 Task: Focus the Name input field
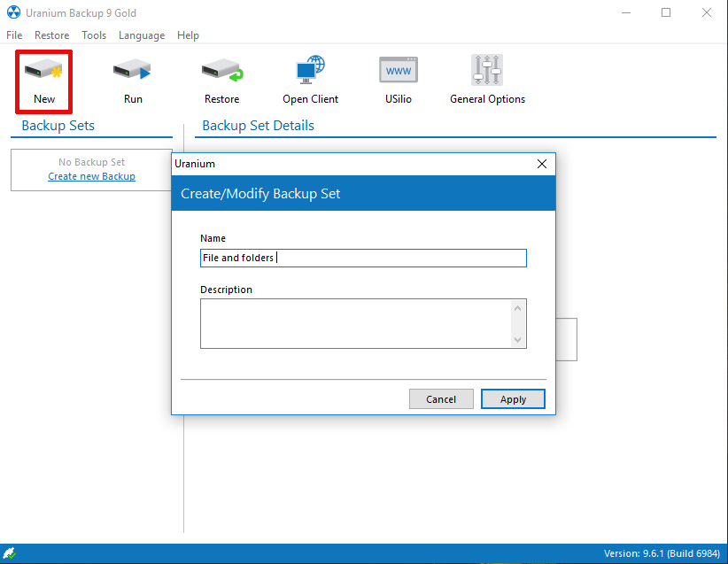click(363, 258)
